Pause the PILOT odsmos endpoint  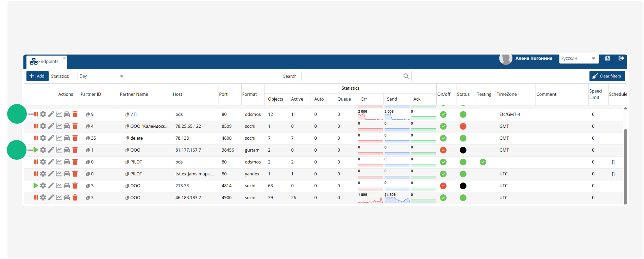click(36, 162)
